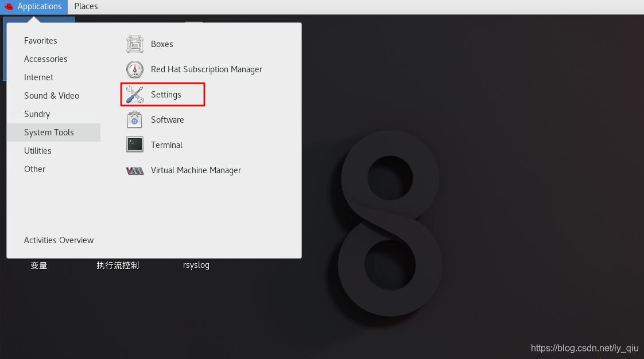Viewport: 644px width, 359px height.
Task: Click the Software shopping bag icon
Action: [x=135, y=120]
